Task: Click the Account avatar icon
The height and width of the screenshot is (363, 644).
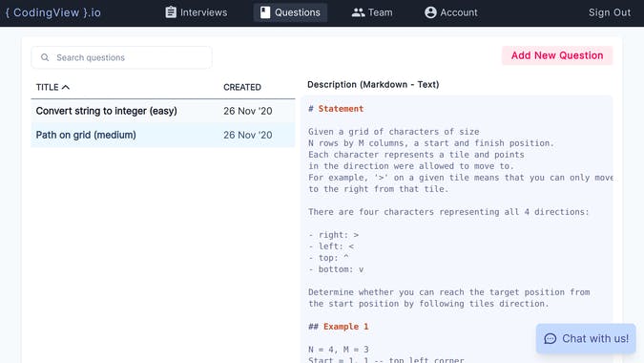Action: (430, 12)
